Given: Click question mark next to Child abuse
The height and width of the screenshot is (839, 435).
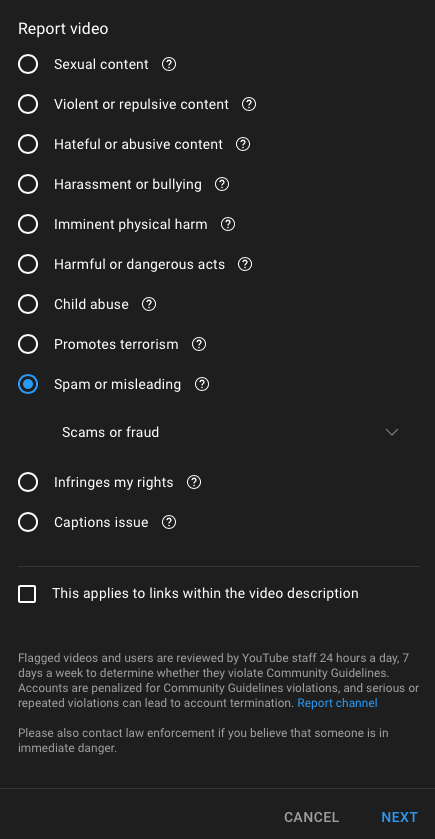Looking at the screenshot, I should (149, 304).
